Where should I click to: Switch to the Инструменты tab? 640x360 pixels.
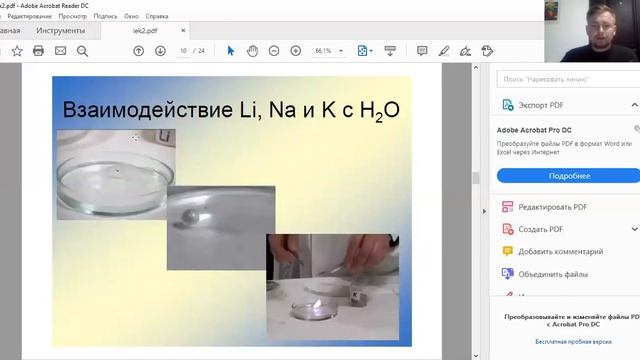coord(61,31)
